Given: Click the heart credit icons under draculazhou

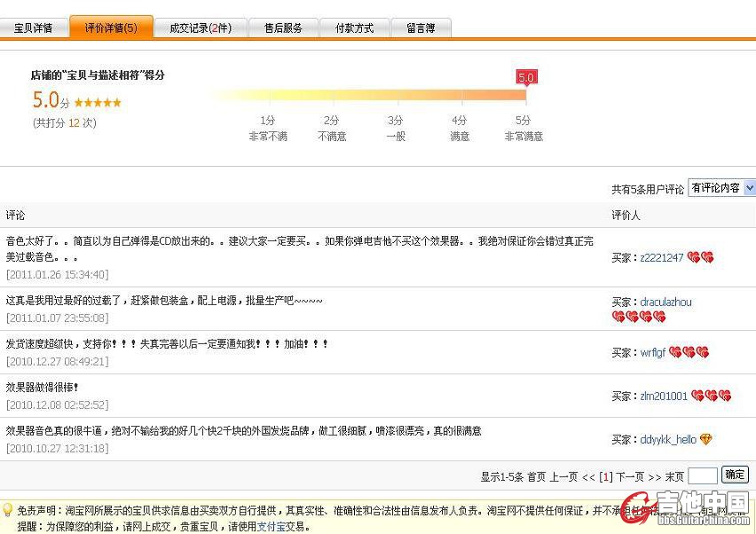Looking at the screenshot, I should [639, 317].
